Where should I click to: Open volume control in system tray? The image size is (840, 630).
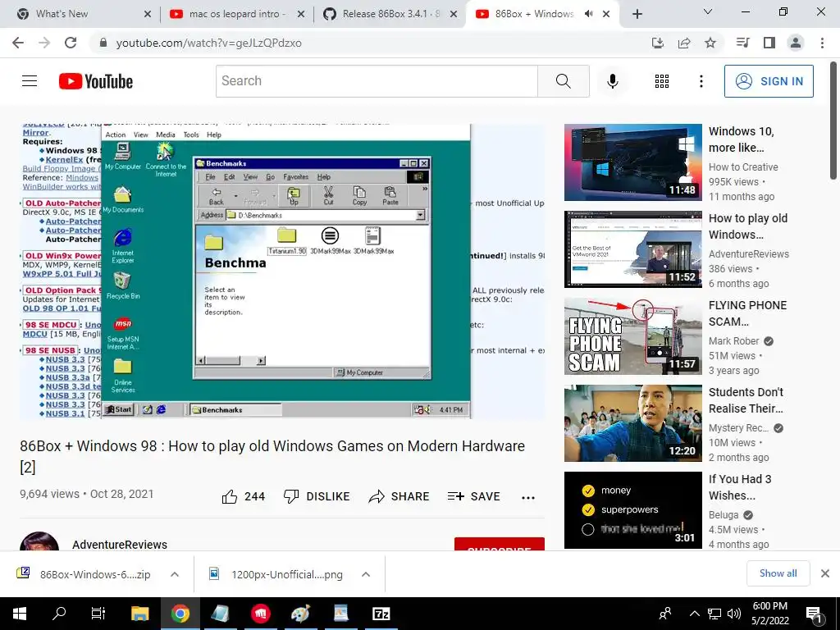pyautogui.click(x=734, y=614)
